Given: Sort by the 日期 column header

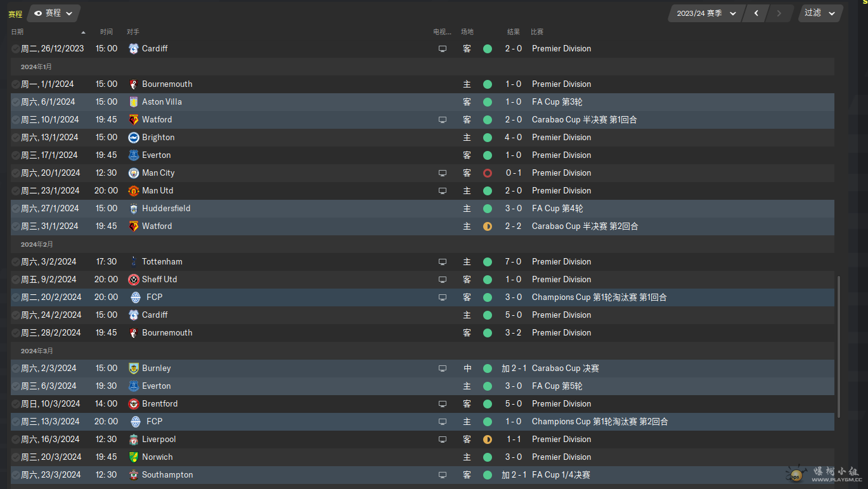Looking at the screenshot, I should 17,32.
